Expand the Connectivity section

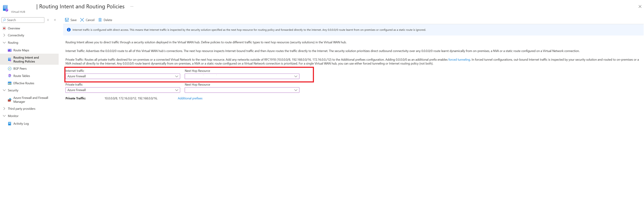(x=4, y=35)
